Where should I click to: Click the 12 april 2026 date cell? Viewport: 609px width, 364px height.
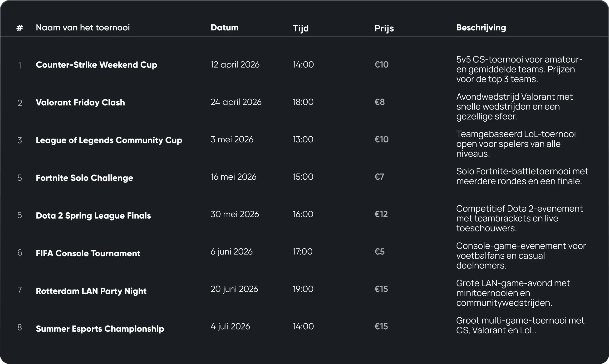235,65
